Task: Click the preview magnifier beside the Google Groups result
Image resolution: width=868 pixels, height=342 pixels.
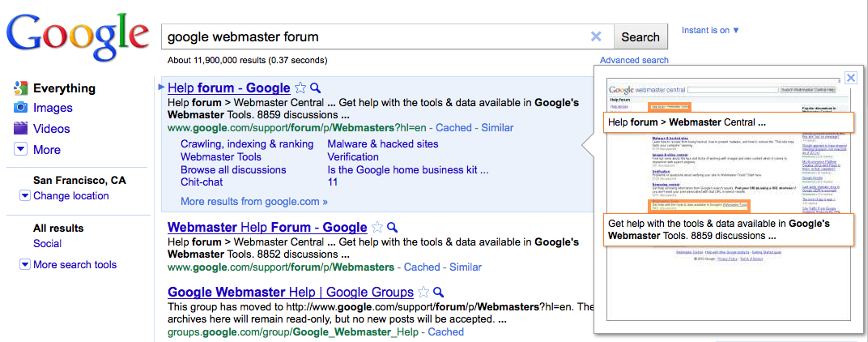Action: click(x=438, y=292)
